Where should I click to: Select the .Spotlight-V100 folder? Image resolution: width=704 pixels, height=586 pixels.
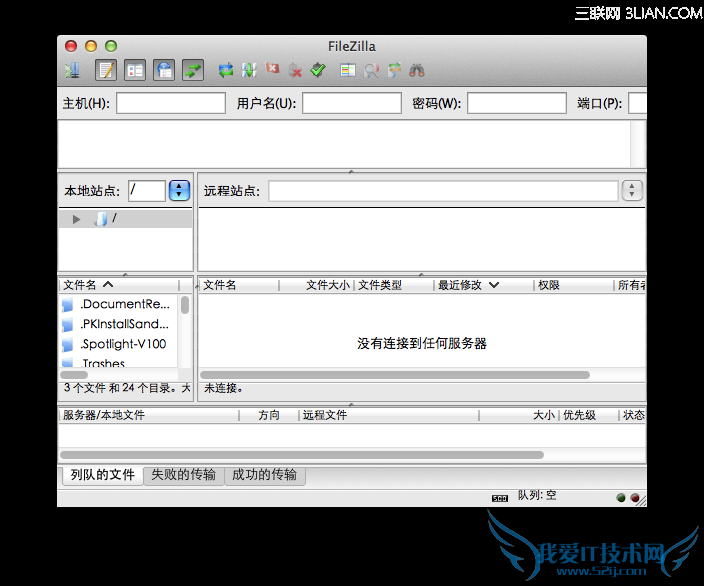click(119, 344)
